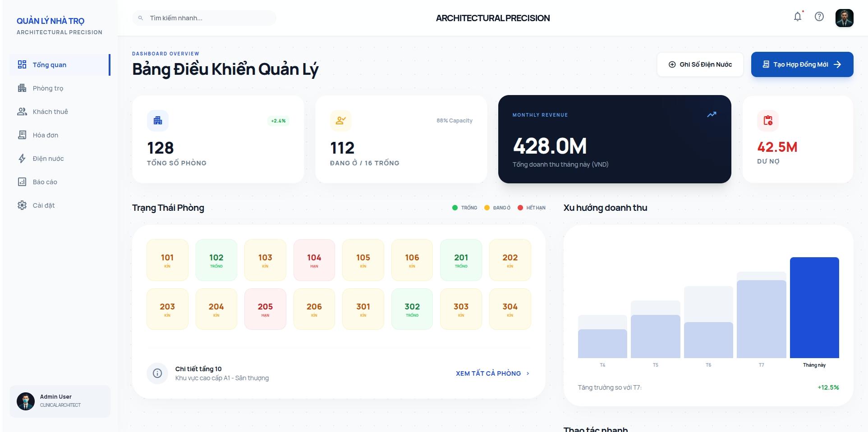The width and height of the screenshot is (868, 432).
Task: Open the Admin User profile card
Action: [x=60, y=401]
